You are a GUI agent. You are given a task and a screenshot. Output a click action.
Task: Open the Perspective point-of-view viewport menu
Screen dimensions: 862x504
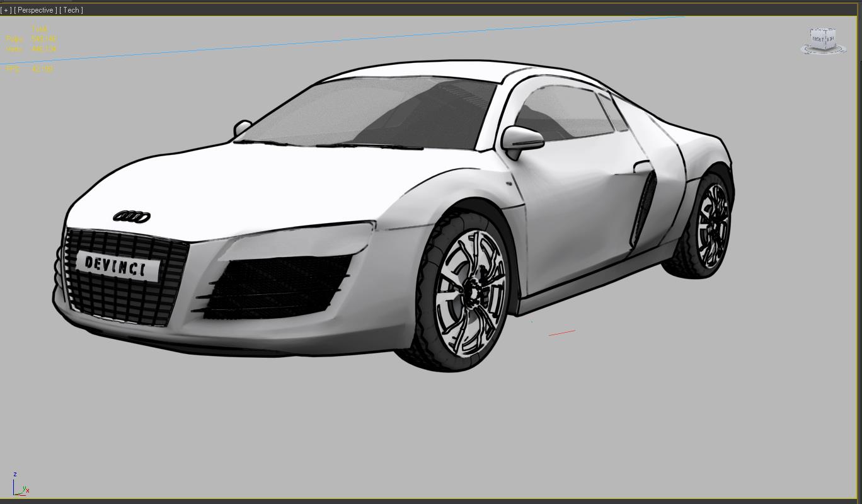tap(37, 10)
